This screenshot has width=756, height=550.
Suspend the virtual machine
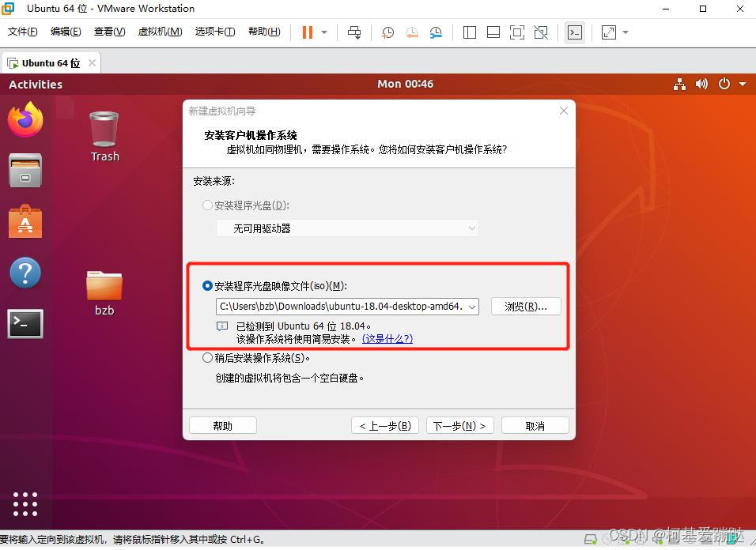tap(305, 32)
